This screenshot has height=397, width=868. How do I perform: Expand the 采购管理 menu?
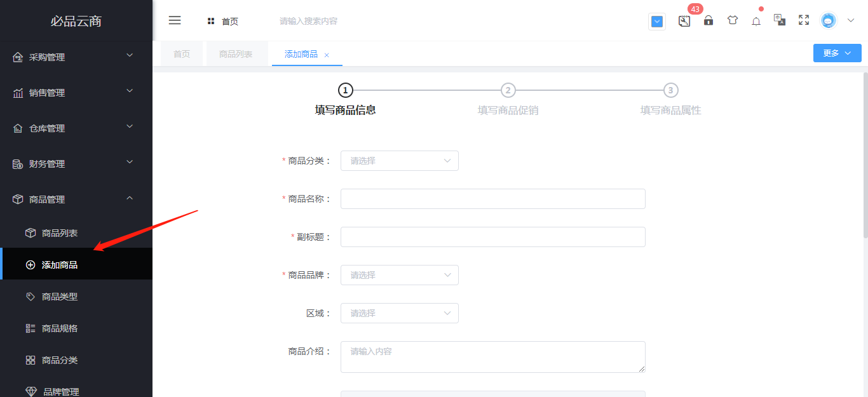tap(76, 57)
